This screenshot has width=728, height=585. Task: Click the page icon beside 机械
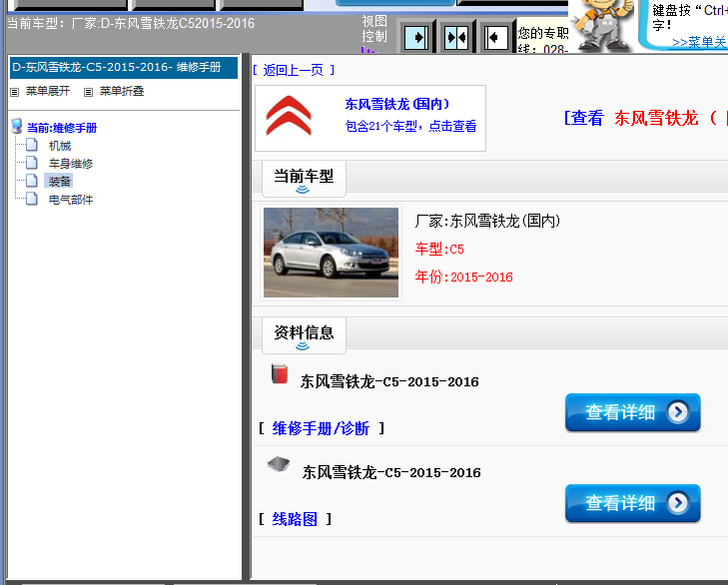[x=32, y=145]
